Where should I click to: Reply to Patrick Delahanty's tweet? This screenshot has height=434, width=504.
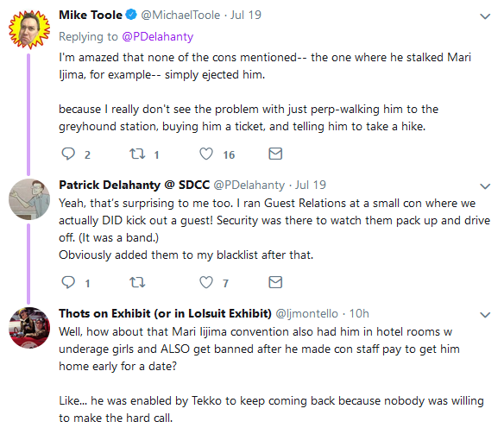[x=68, y=282]
